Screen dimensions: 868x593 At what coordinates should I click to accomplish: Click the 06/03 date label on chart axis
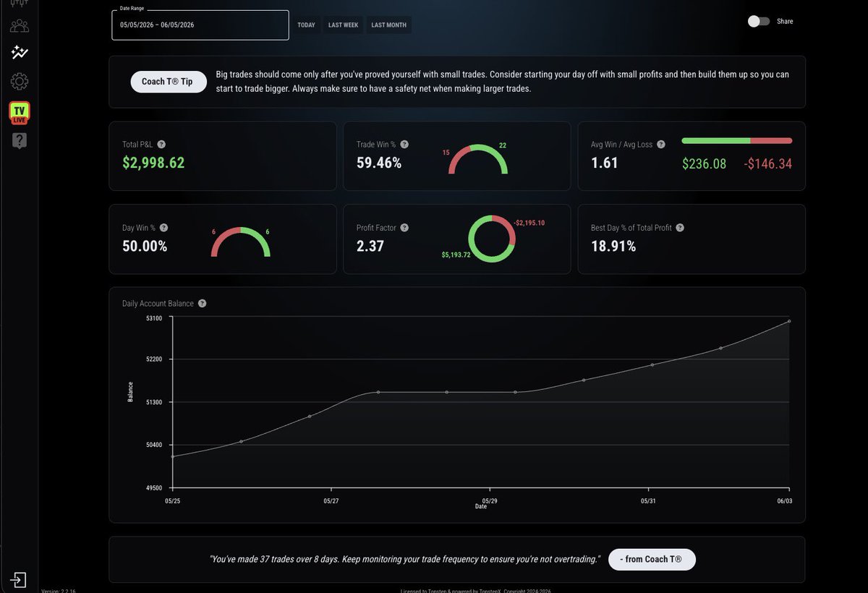[786, 500]
